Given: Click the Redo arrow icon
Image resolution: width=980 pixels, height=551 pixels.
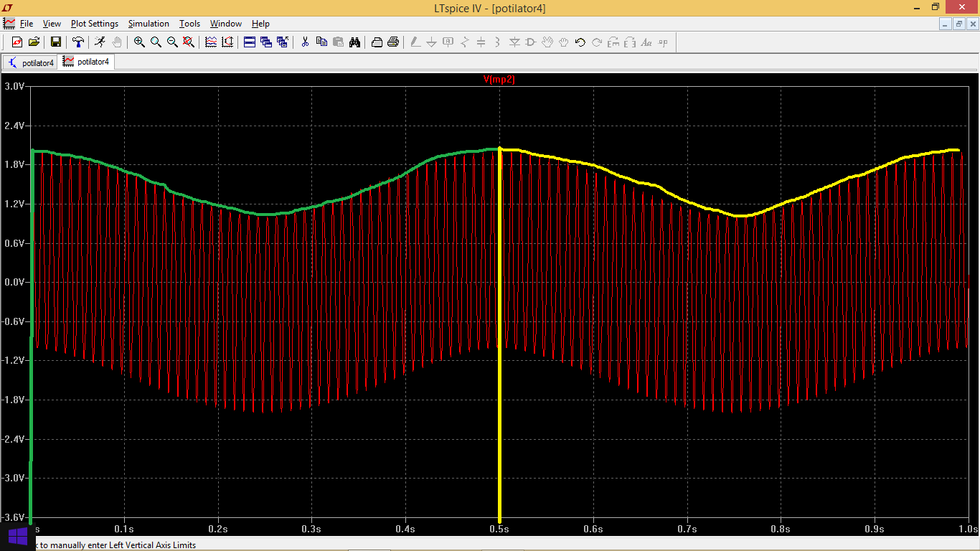Looking at the screenshot, I should [597, 42].
